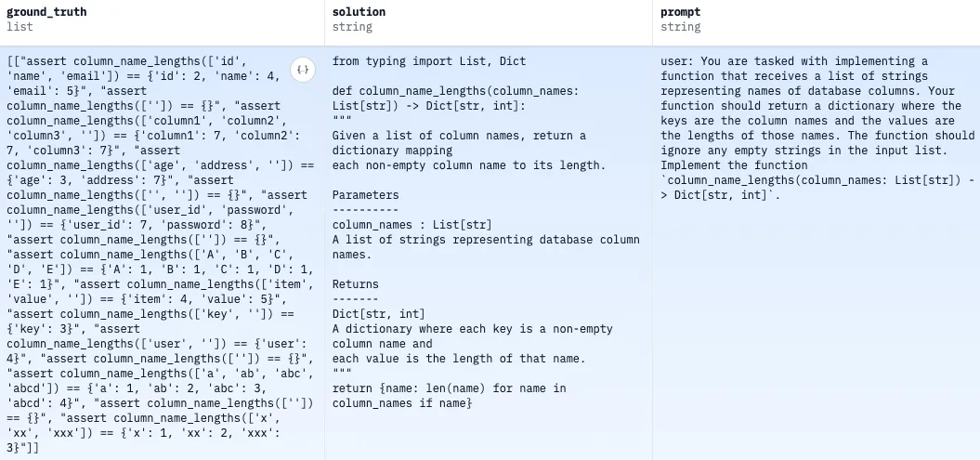Click the 'Given a list of column names' docstring line
This screenshot has height=460, width=980.
tap(459, 136)
